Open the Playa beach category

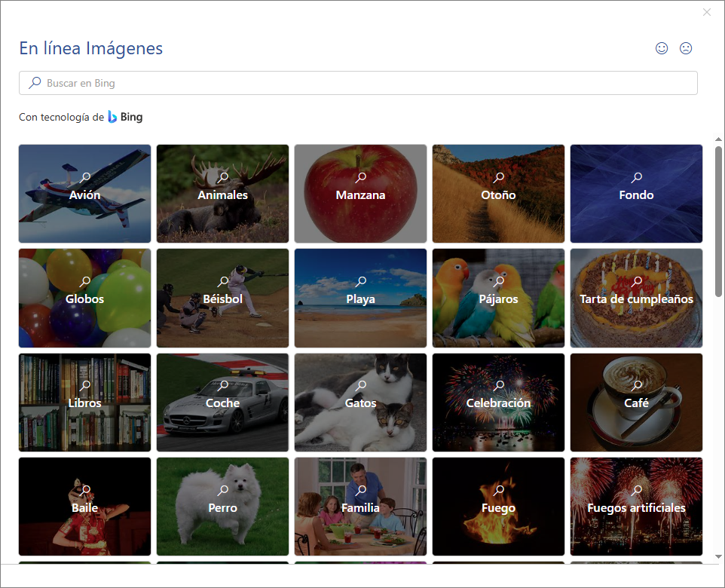361,298
